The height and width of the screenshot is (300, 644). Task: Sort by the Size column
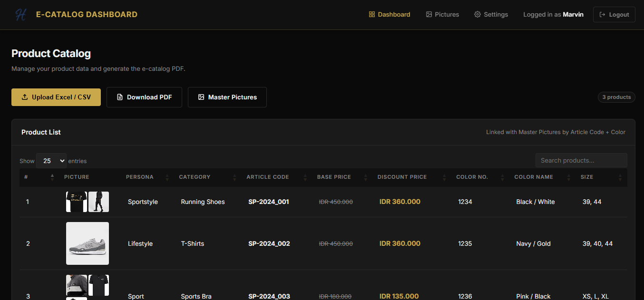click(x=601, y=177)
